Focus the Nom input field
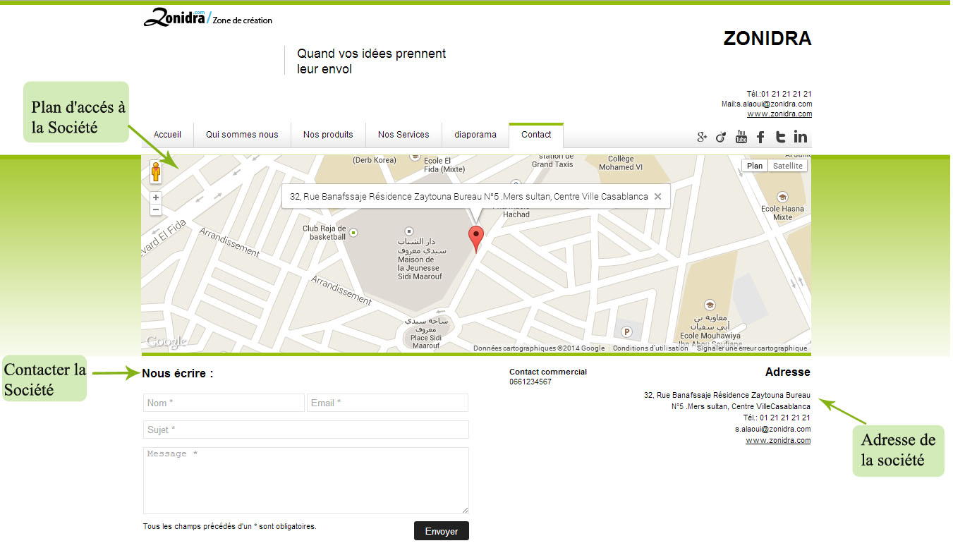Image resolution: width=953 pixels, height=560 pixels. coord(224,403)
